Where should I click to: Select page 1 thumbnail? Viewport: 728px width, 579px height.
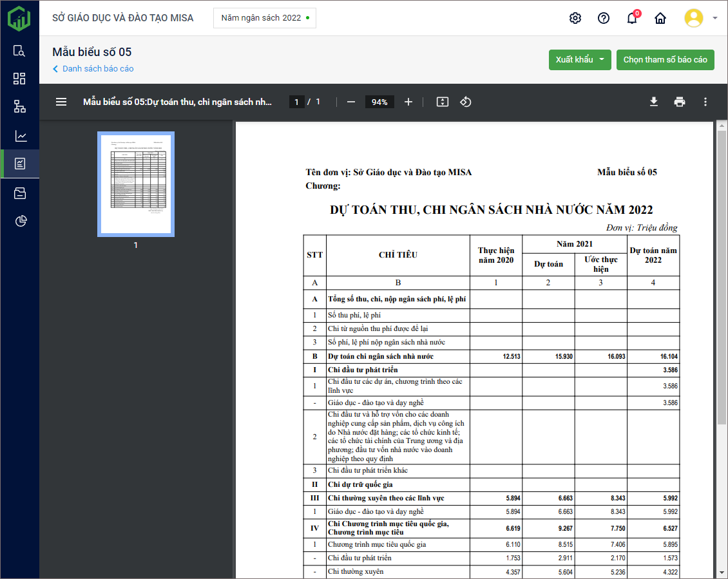(136, 184)
